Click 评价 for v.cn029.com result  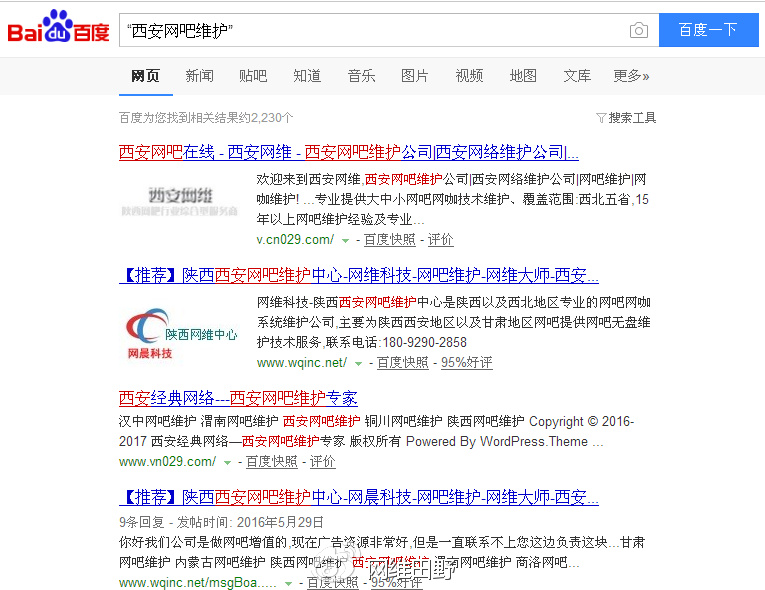click(441, 240)
